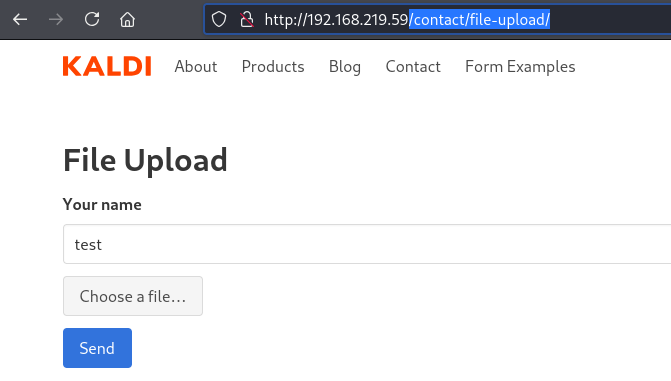Open the Products menu item
This screenshot has height=381, width=671.
[273, 67]
